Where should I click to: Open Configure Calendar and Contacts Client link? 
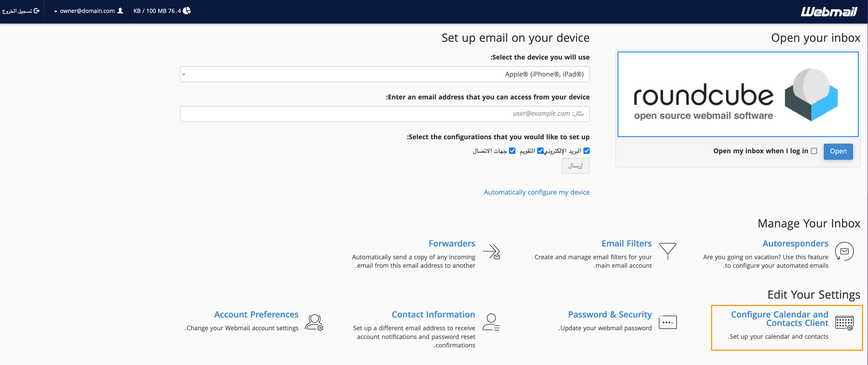coord(779,319)
